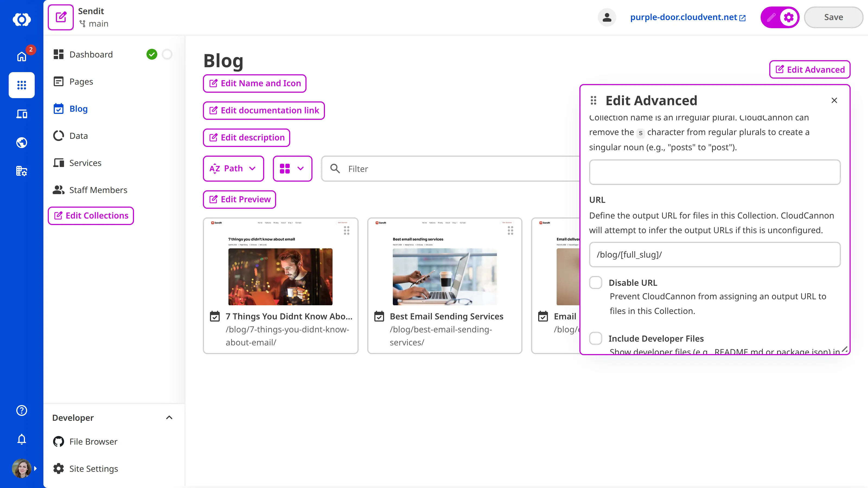Click the Edit Advanced button
Viewport: 868px width, 488px height.
pos(809,69)
